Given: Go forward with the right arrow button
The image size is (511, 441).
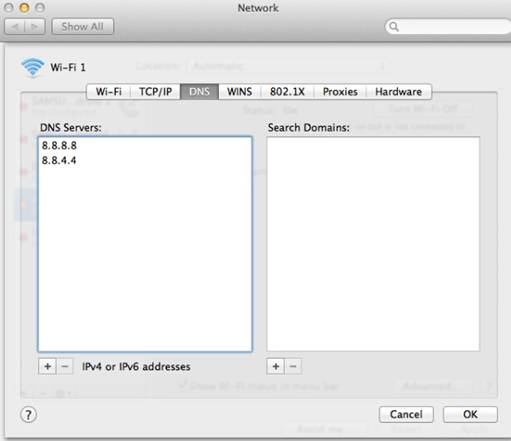Looking at the screenshot, I should coord(35,27).
